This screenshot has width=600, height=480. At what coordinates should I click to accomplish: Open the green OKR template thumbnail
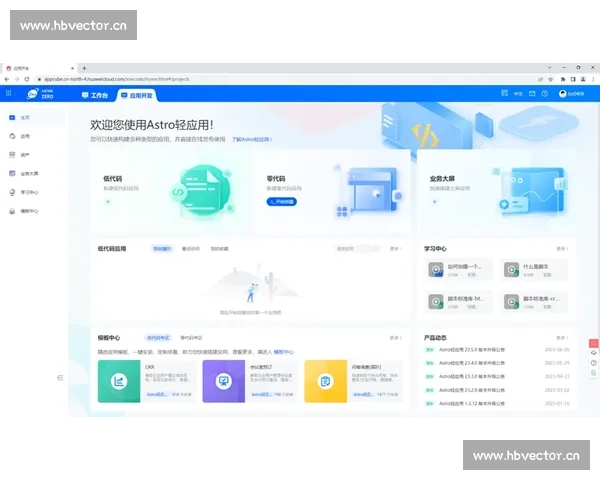pyautogui.click(x=119, y=381)
